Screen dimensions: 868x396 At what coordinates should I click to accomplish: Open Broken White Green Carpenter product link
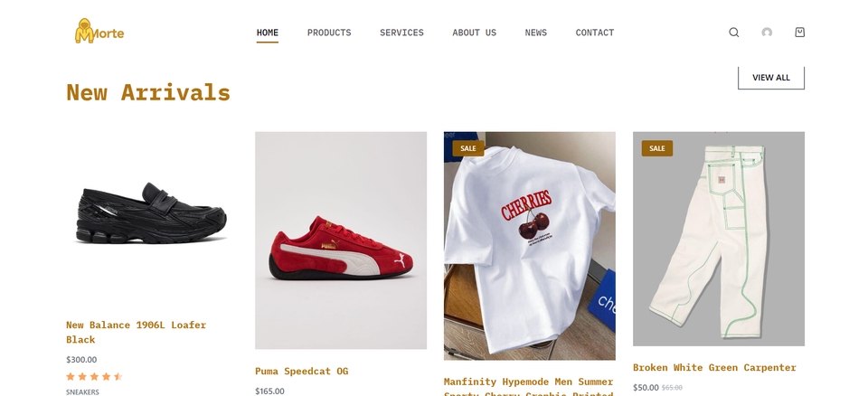coord(714,367)
